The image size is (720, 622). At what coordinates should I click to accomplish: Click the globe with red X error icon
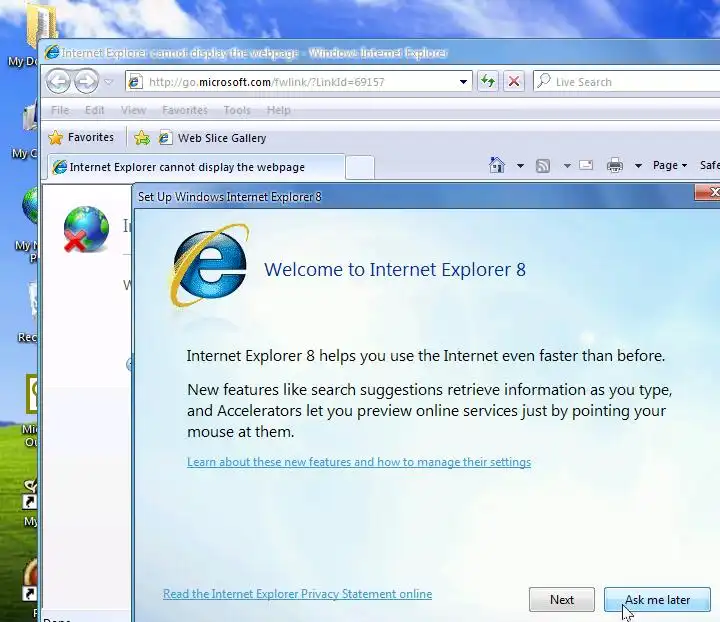86,229
